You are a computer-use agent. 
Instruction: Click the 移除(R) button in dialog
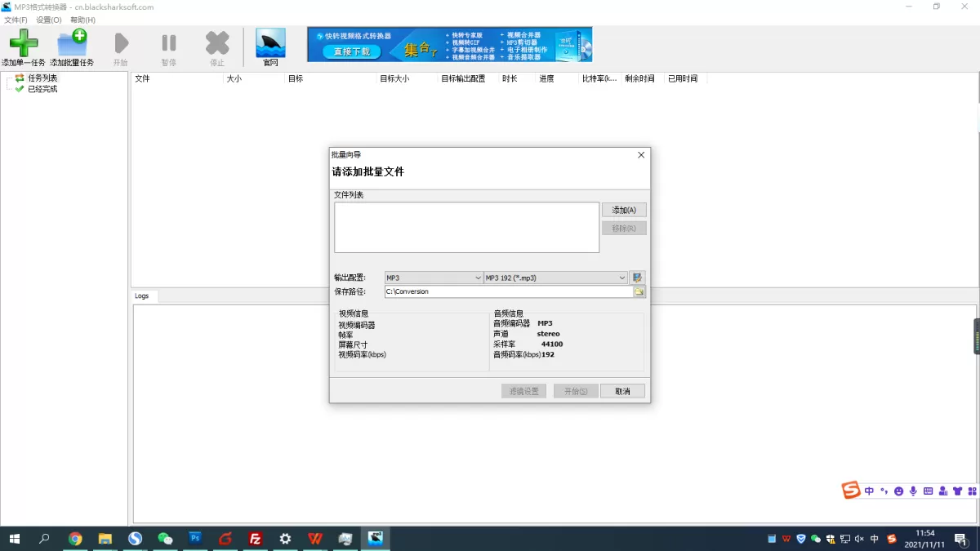[x=624, y=229]
